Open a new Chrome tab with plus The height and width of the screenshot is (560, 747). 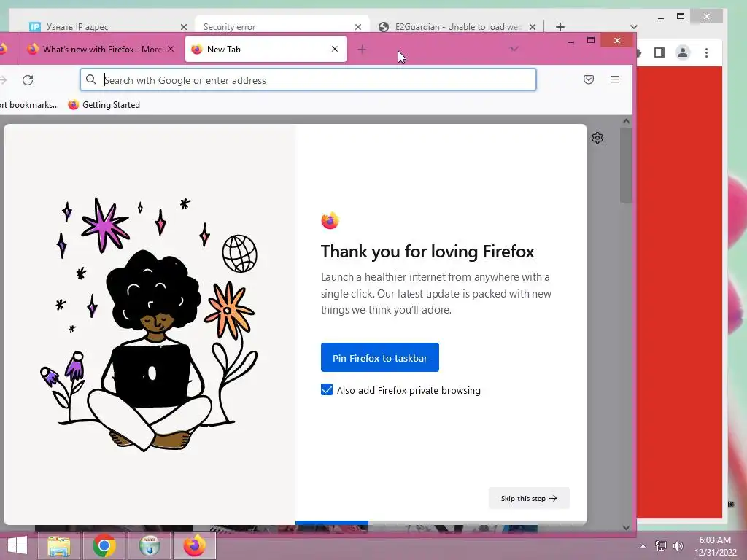560,27
